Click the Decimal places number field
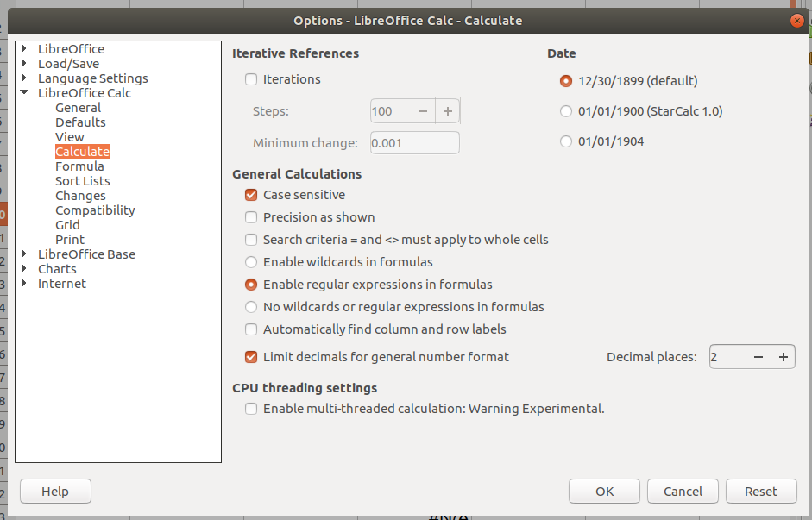The height and width of the screenshot is (520, 812). pos(728,357)
